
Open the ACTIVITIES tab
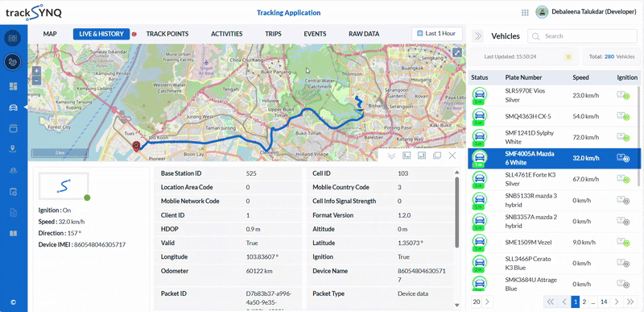coord(227,34)
